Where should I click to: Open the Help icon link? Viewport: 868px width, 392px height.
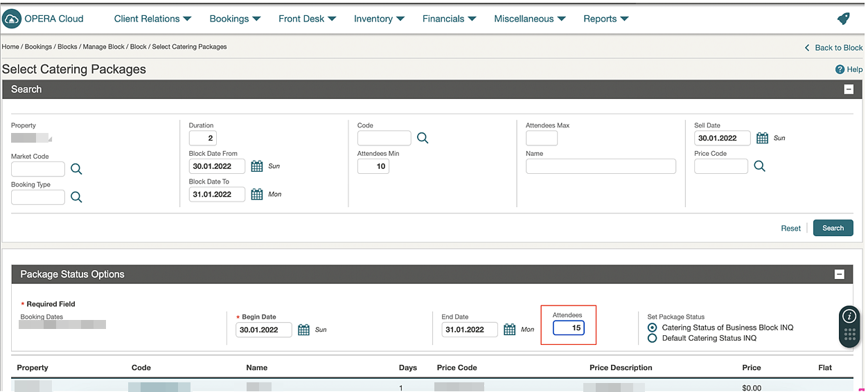(840, 69)
